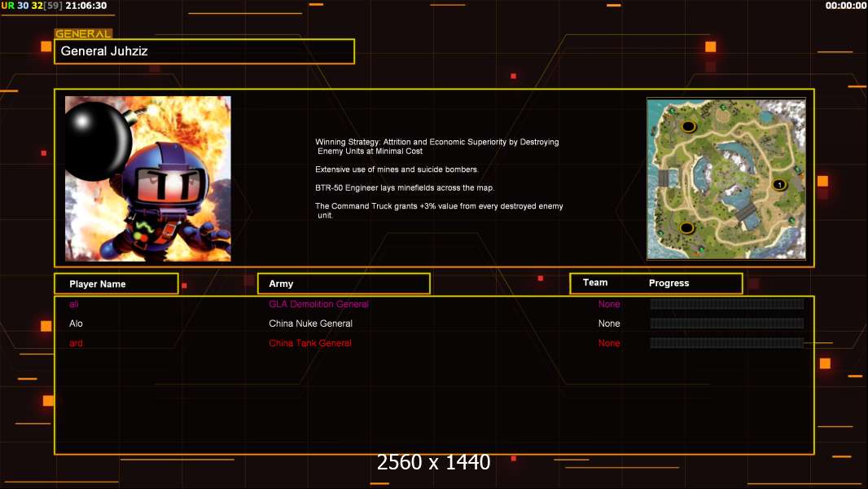Select player ali in the list

[73, 304]
